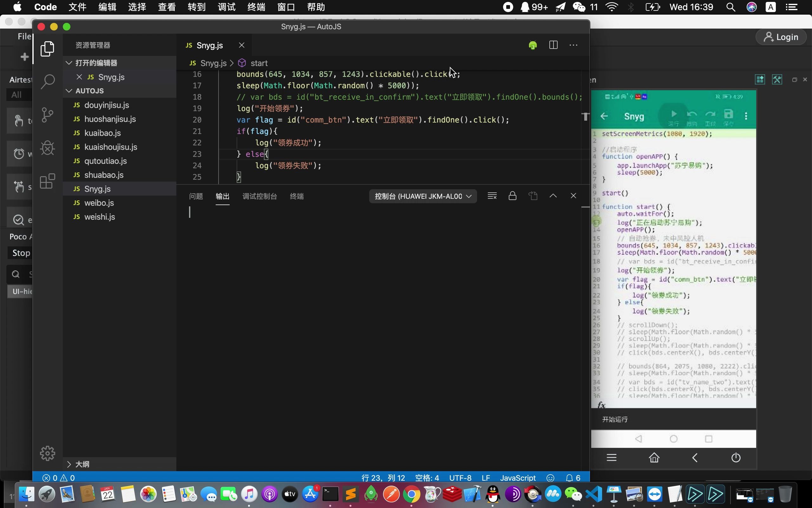Open the notifications bell in status bar

point(573,478)
